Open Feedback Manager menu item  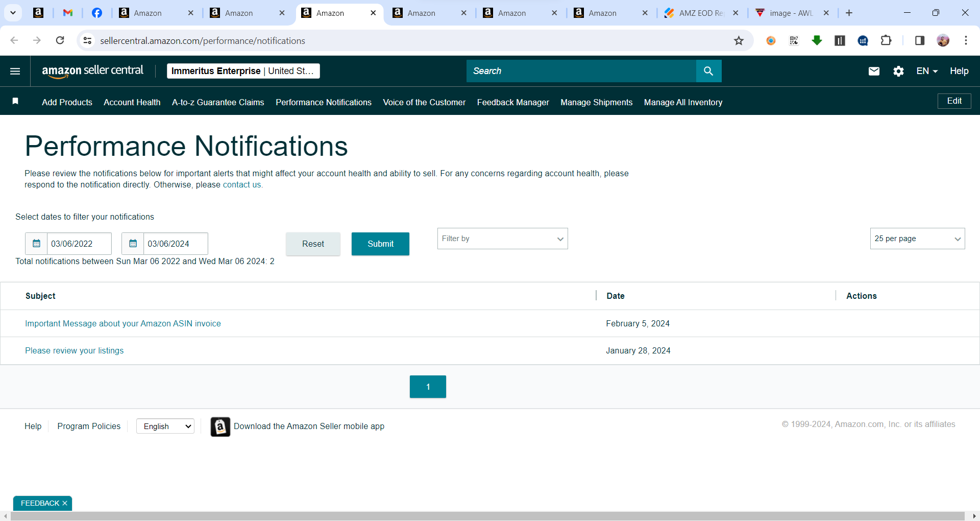tap(513, 102)
